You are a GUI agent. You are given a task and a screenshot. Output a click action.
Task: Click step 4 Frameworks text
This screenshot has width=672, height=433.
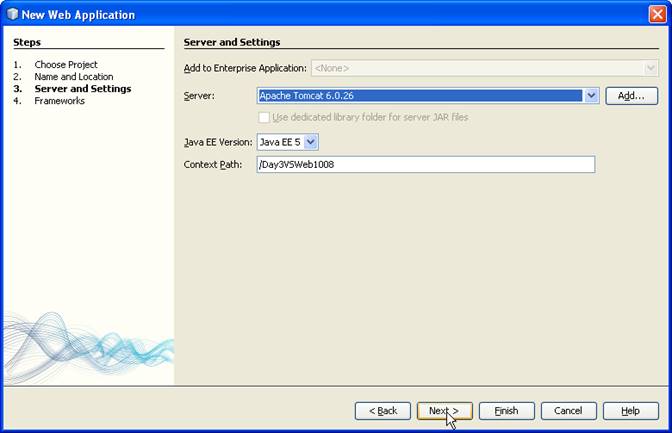pyautogui.click(x=60, y=101)
